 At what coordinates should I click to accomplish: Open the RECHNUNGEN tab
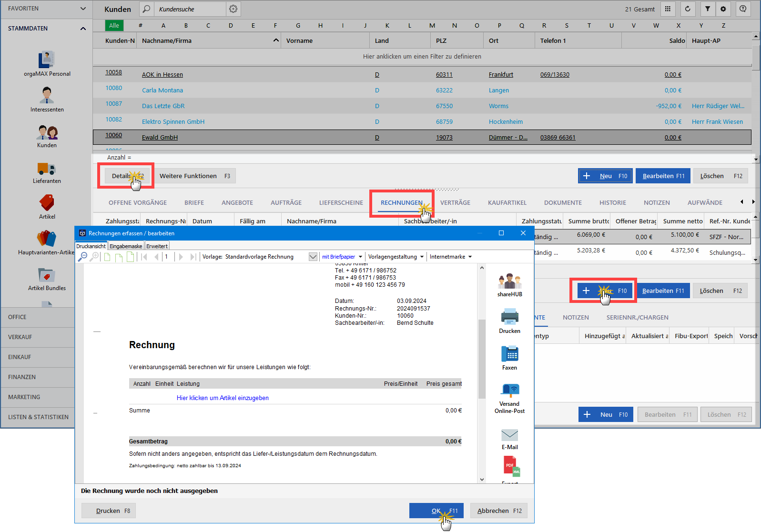(x=401, y=202)
